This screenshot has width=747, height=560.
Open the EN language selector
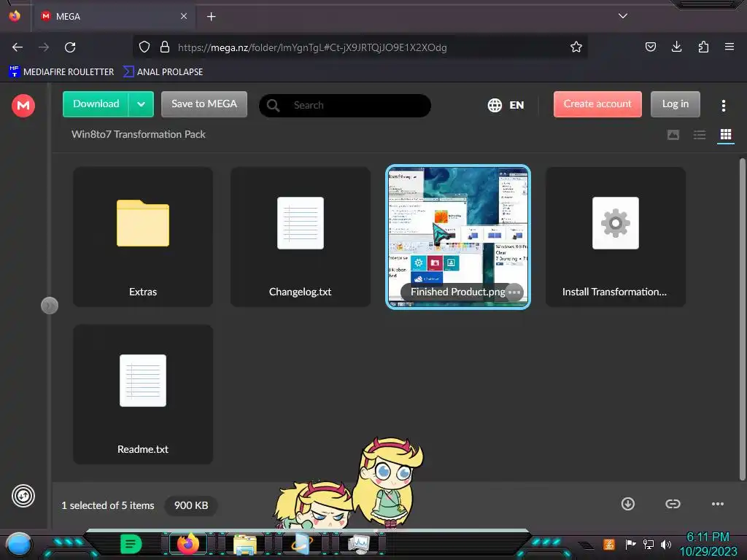pyautogui.click(x=506, y=105)
